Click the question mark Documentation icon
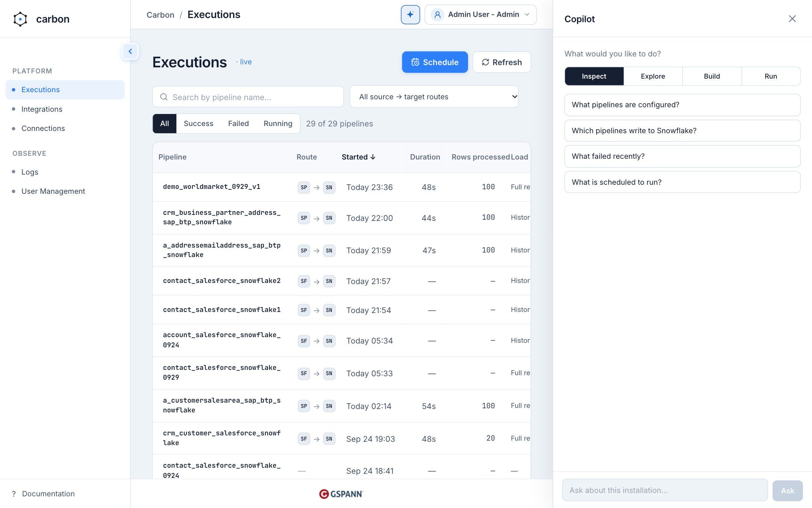This screenshot has width=812, height=508. click(x=14, y=494)
